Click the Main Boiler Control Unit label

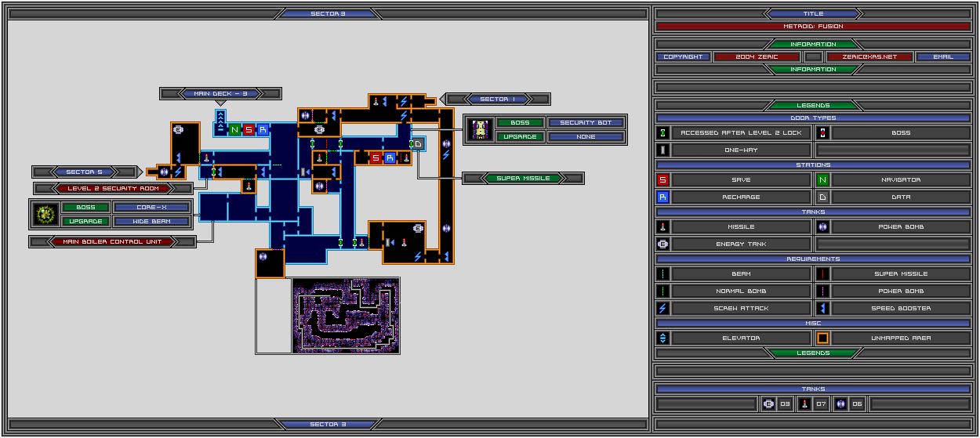(x=113, y=241)
